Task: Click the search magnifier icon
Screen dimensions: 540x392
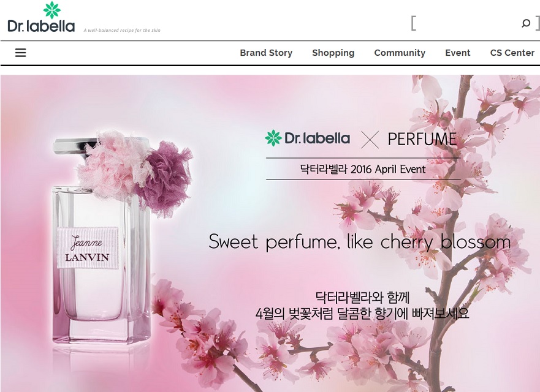Action: tap(525, 23)
